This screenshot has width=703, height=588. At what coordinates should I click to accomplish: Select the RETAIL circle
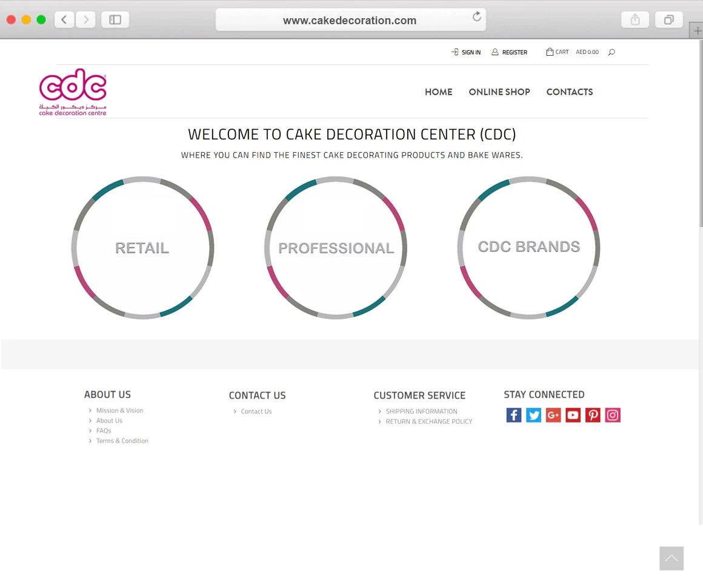coord(142,247)
